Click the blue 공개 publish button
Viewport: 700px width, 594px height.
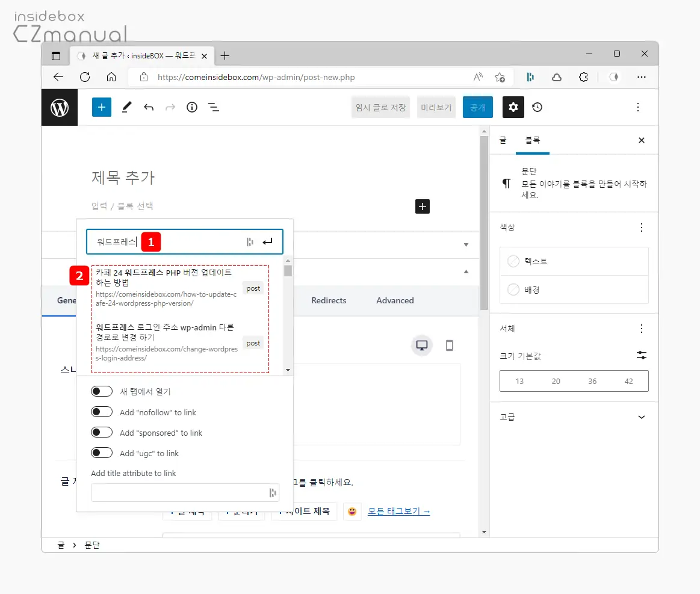pos(478,107)
